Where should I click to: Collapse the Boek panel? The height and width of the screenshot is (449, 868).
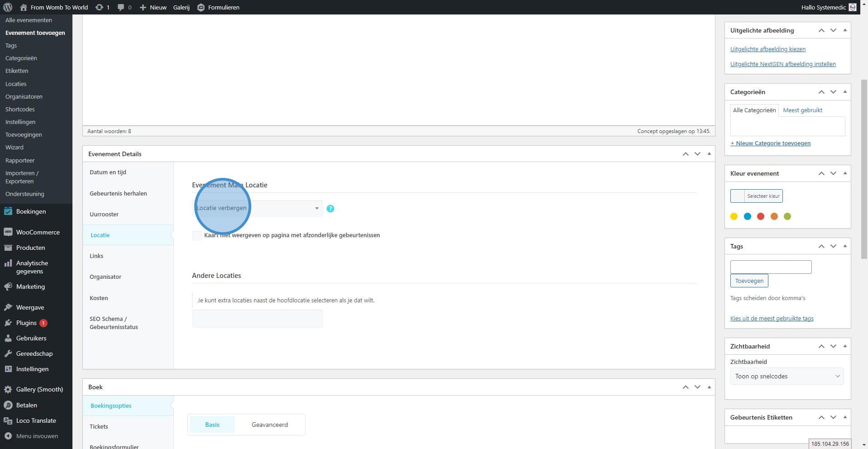click(709, 387)
